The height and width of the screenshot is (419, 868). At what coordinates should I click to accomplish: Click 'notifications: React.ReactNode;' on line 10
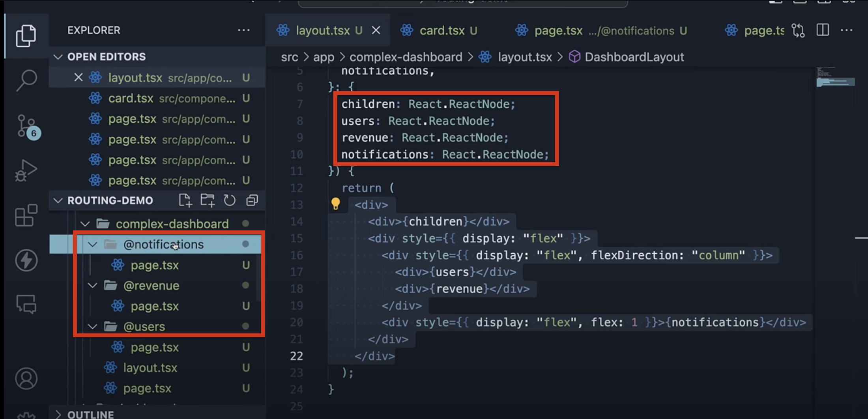445,154
